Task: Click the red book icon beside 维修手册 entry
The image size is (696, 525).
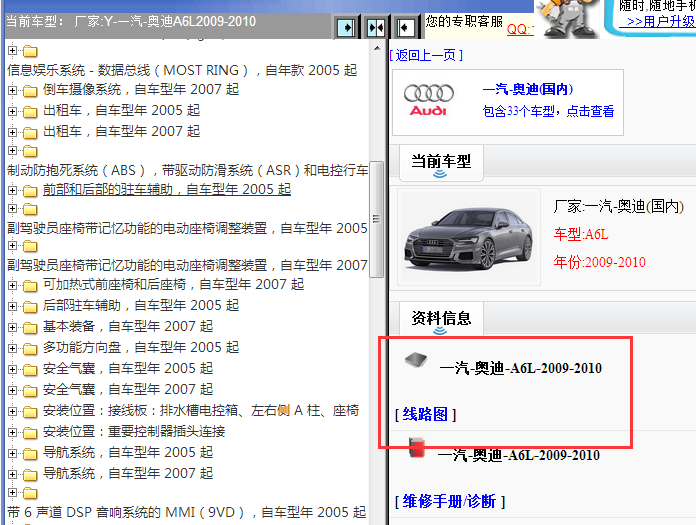Action: (417, 447)
